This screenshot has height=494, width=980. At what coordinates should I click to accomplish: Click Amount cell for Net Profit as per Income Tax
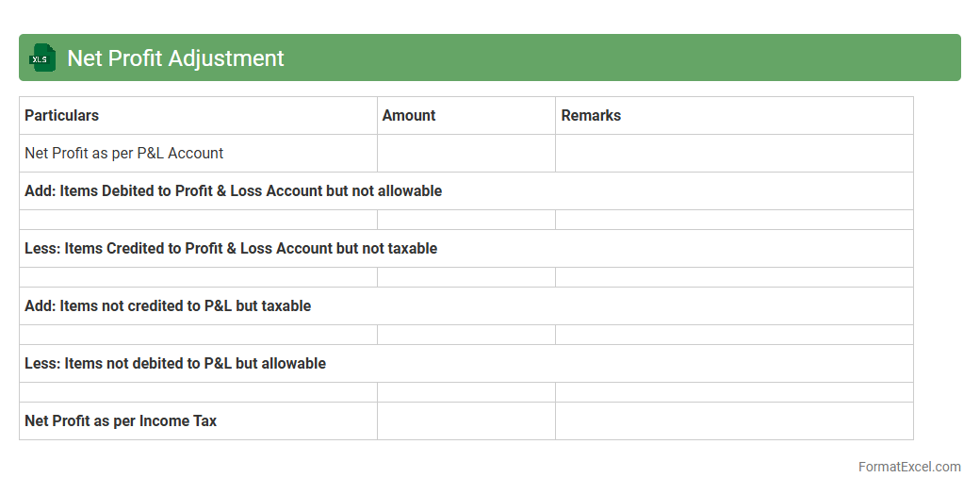click(x=465, y=420)
